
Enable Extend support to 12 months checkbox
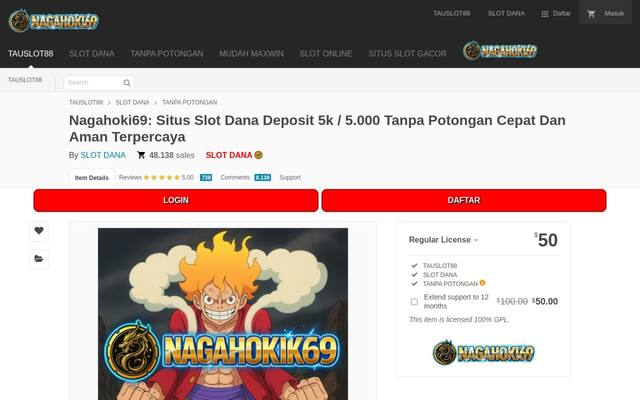(x=414, y=302)
